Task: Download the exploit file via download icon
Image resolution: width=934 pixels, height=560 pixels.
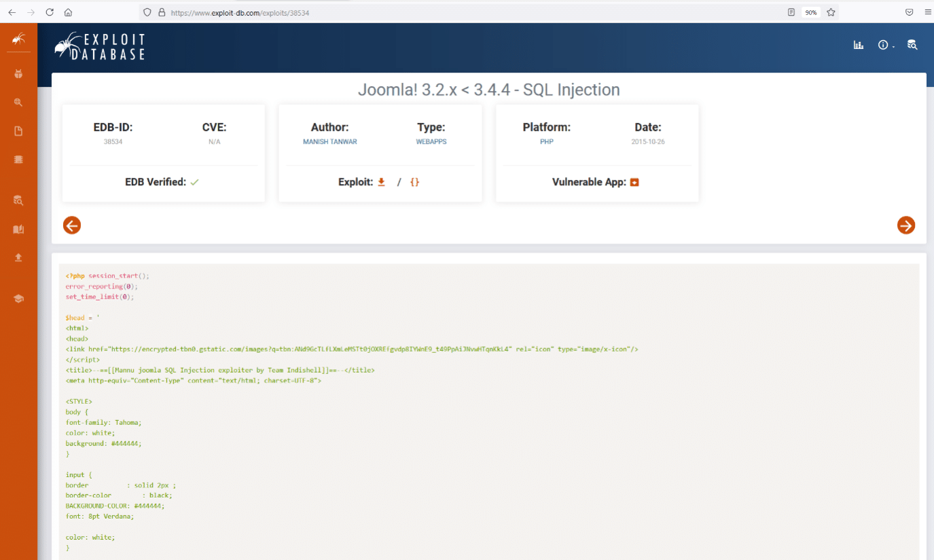Action: tap(382, 182)
